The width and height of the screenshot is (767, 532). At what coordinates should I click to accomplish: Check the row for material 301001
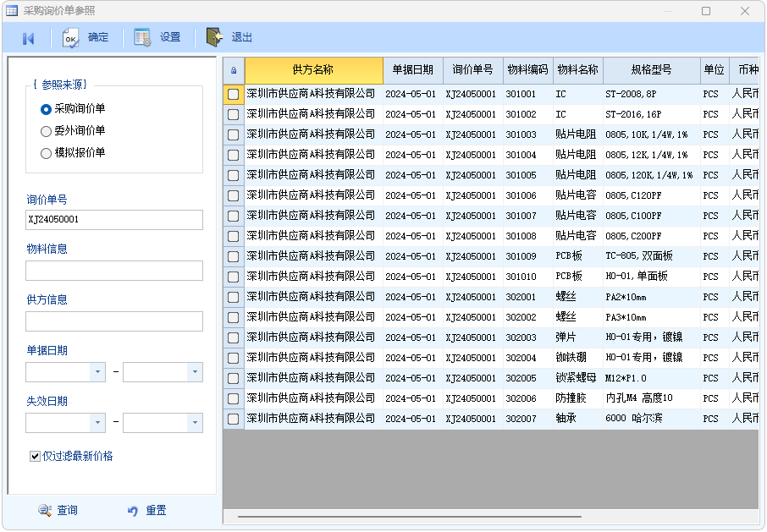(x=234, y=94)
